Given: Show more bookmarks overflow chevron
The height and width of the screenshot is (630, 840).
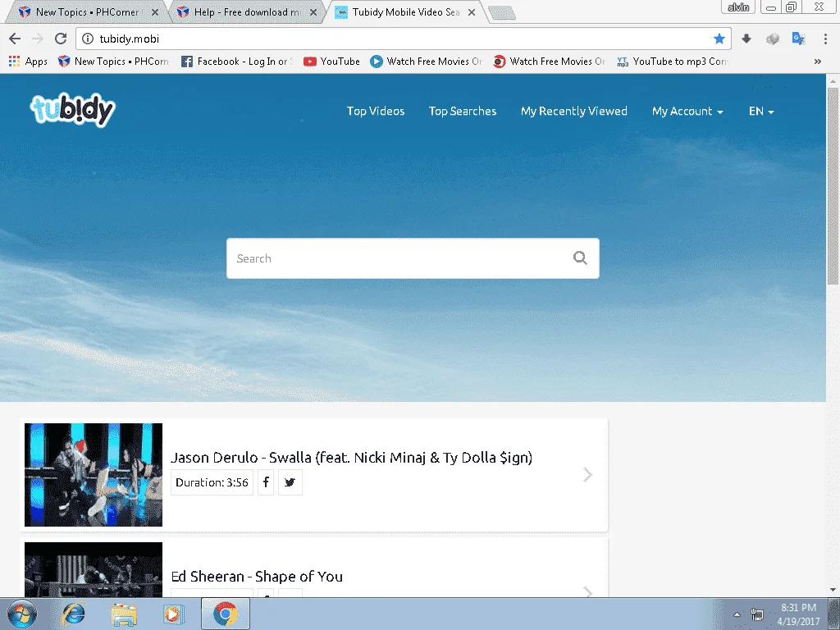Looking at the screenshot, I should 818,62.
